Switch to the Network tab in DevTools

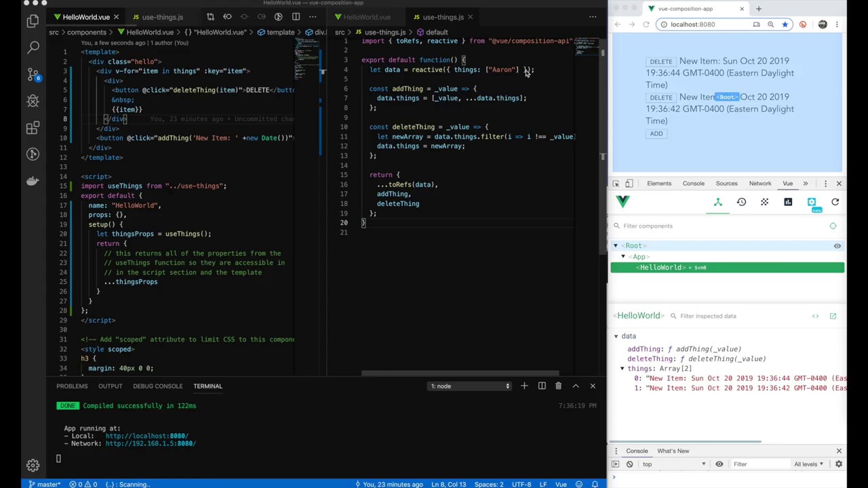[760, 183]
